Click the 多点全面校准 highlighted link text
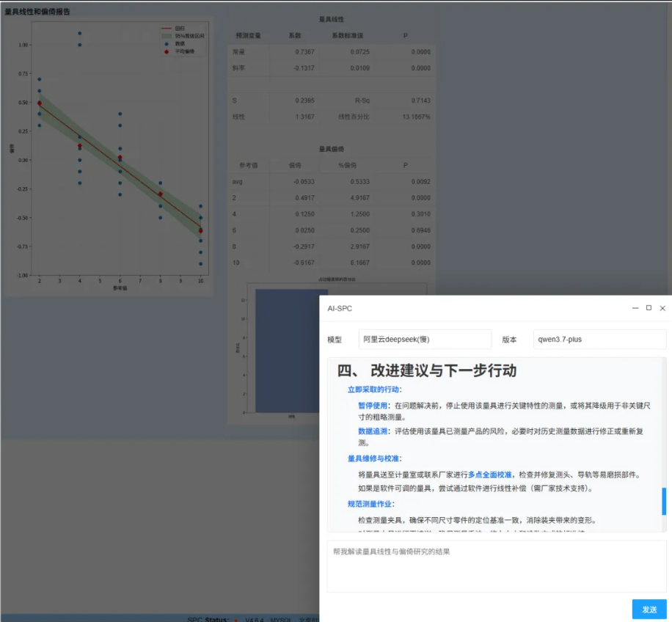Screen dimensions: 672x622 (x=489, y=475)
